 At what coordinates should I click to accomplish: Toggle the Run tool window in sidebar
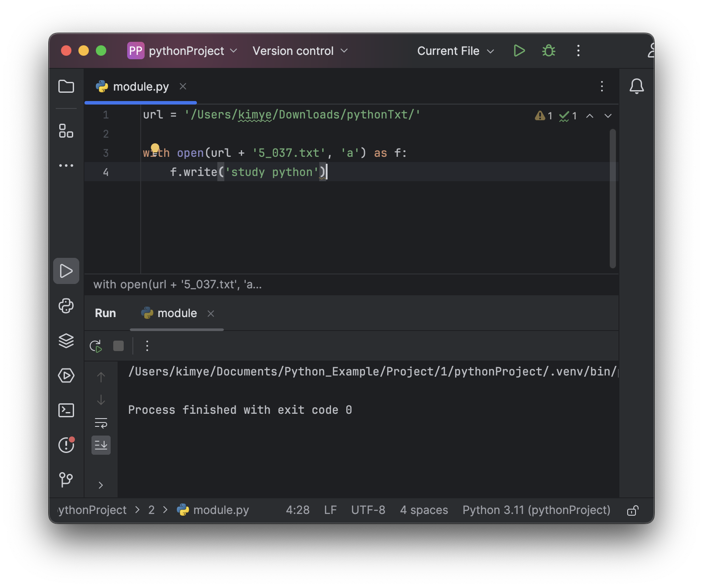66,271
